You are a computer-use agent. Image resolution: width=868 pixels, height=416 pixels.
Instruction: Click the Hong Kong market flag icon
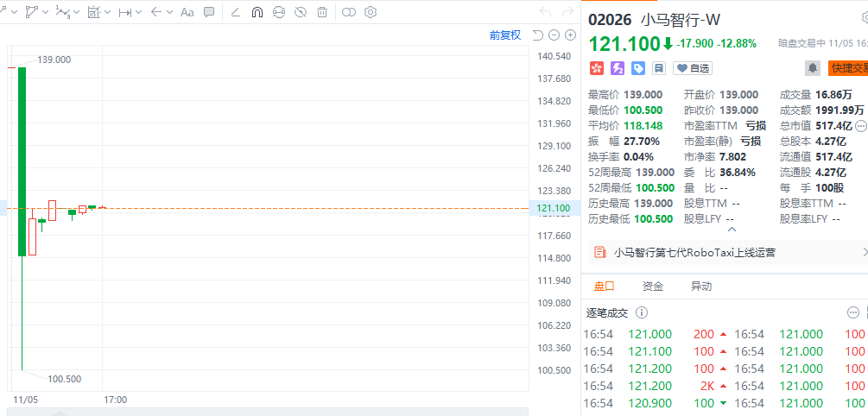tap(596, 68)
